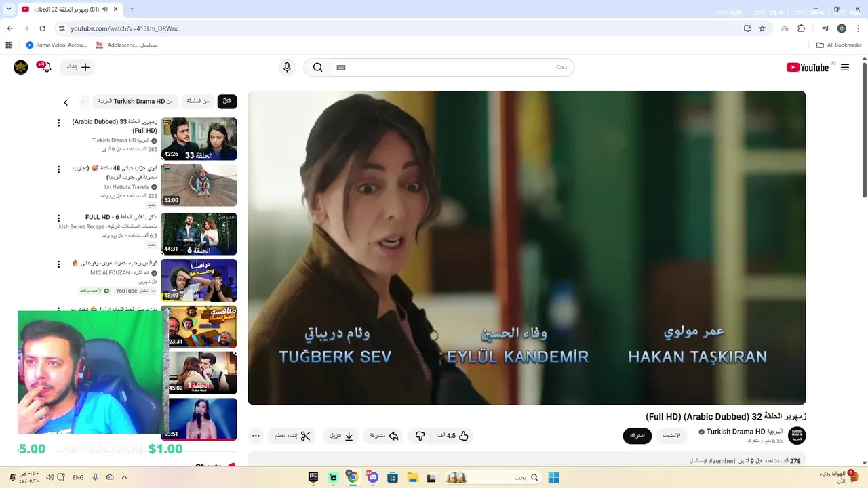Open the 52:00 South Africa video thumbnail

(199, 185)
